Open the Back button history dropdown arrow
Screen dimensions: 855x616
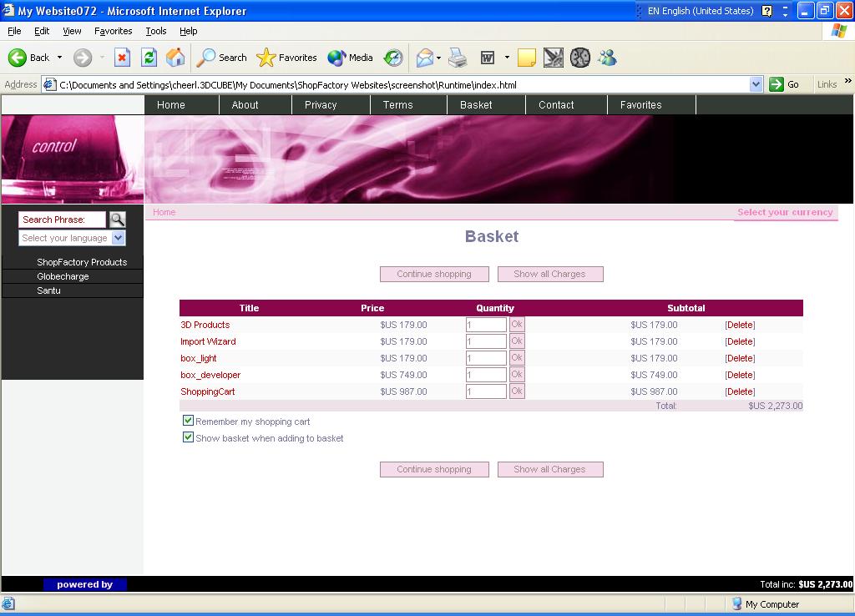[59, 58]
